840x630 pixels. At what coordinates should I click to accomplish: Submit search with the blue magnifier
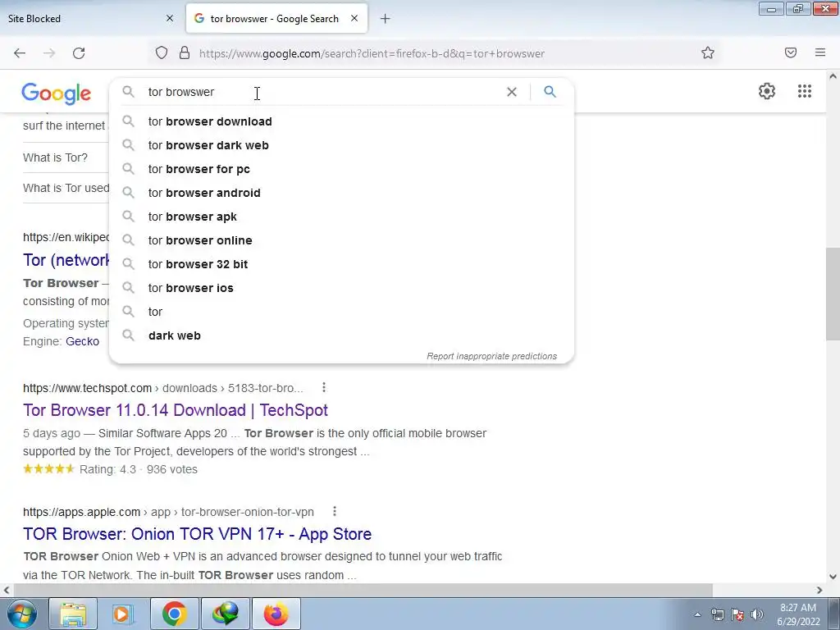pos(550,92)
